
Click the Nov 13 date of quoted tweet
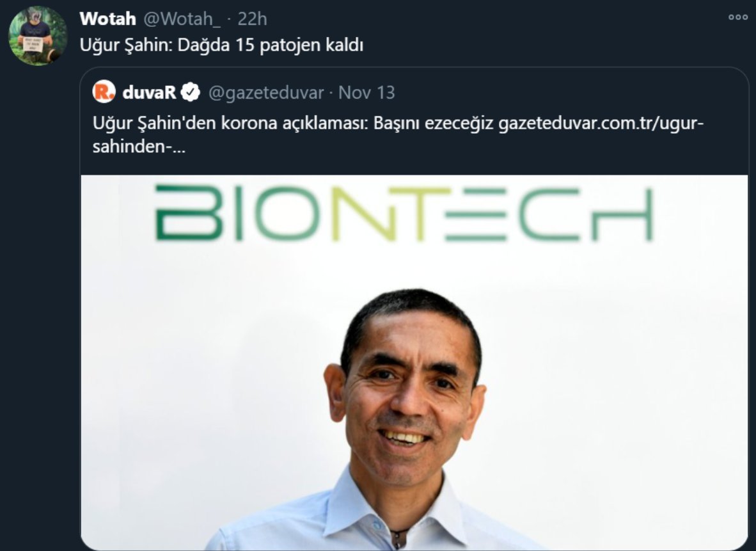point(366,92)
